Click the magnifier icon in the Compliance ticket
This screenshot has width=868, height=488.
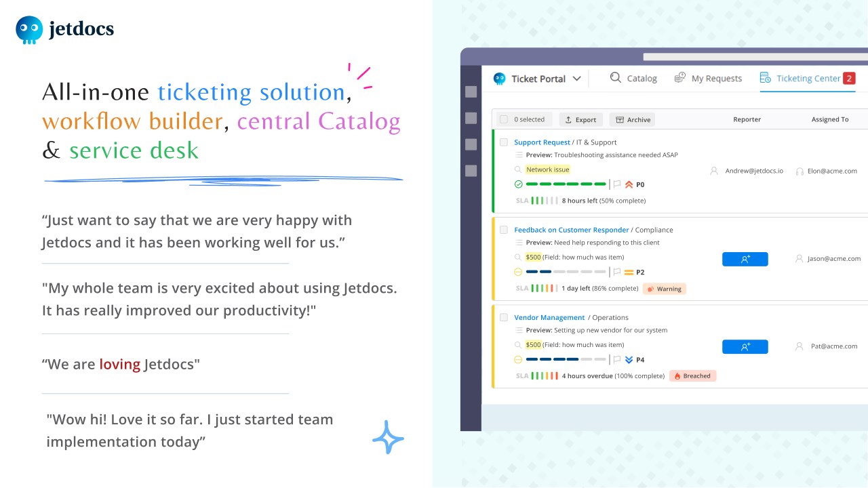pos(518,257)
